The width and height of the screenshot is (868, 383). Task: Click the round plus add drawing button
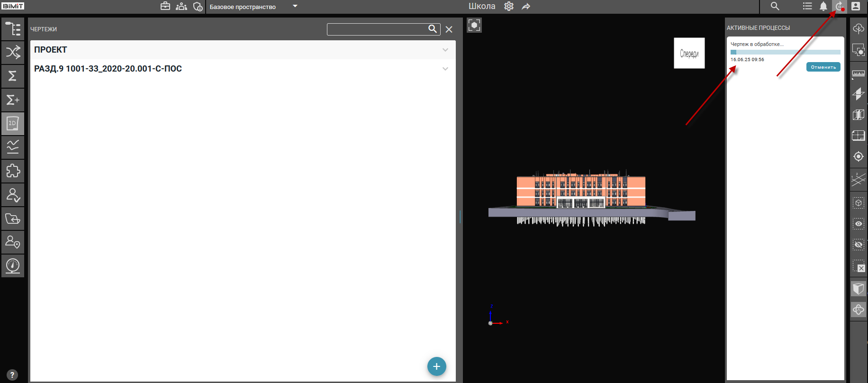click(x=436, y=366)
